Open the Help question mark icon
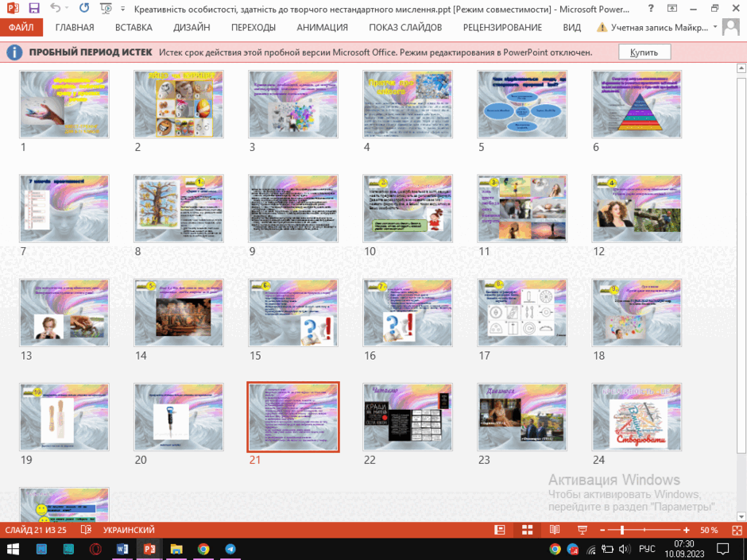This screenshot has height=560, width=747. pos(651,8)
